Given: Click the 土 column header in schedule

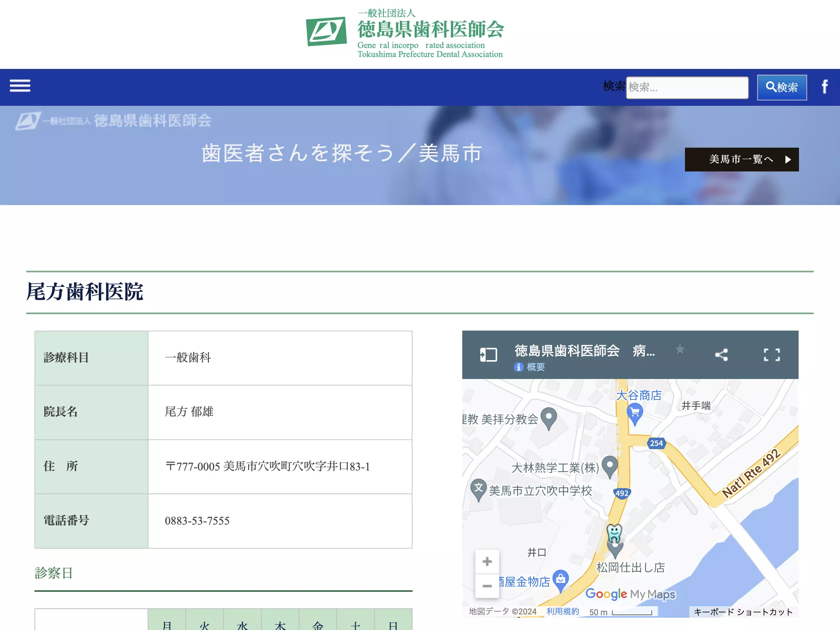Looking at the screenshot, I should [356, 620].
